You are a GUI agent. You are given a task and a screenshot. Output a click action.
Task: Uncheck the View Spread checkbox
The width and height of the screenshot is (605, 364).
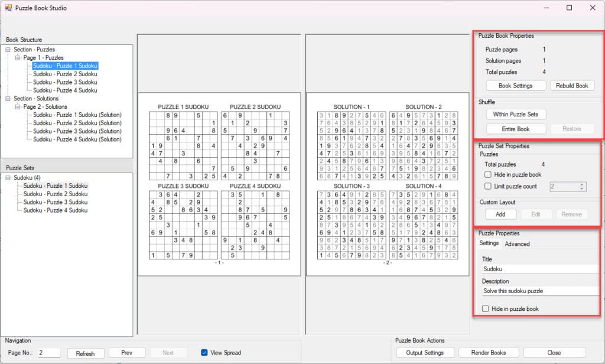coord(204,353)
